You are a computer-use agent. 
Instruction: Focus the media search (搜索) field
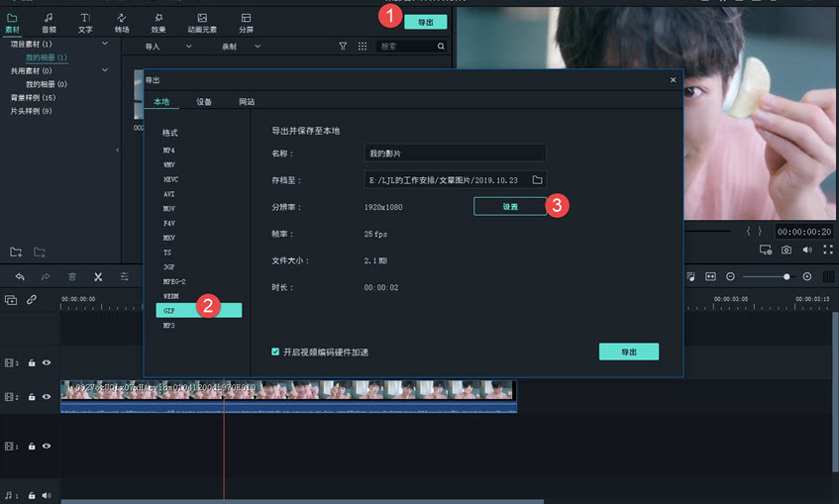(x=407, y=47)
